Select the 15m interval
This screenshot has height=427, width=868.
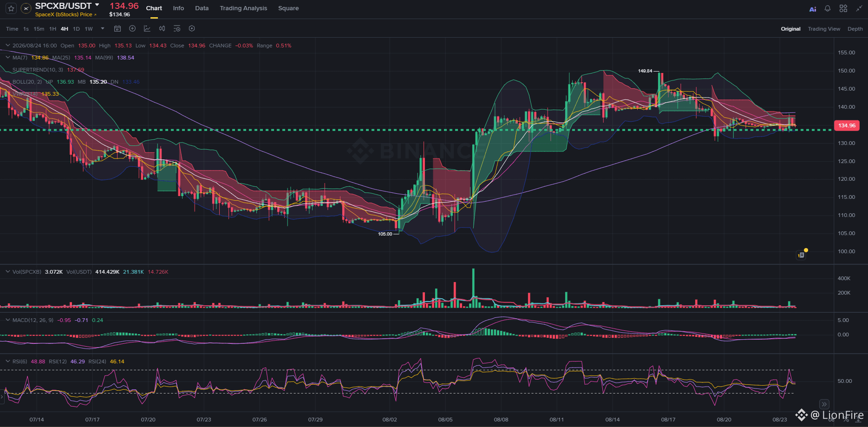[x=39, y=29]
